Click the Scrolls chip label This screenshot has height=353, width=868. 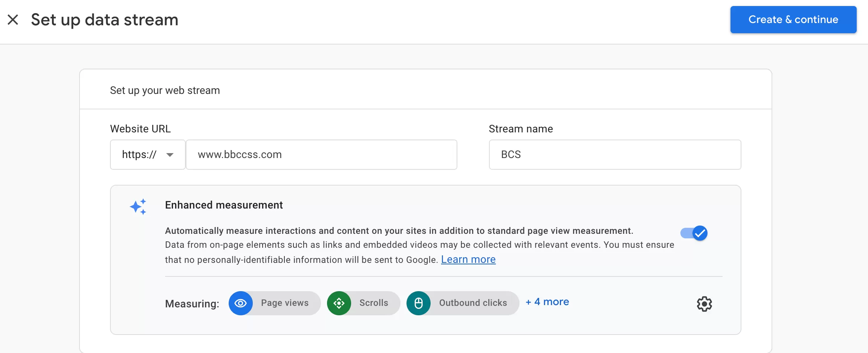[x=374, y=303]
